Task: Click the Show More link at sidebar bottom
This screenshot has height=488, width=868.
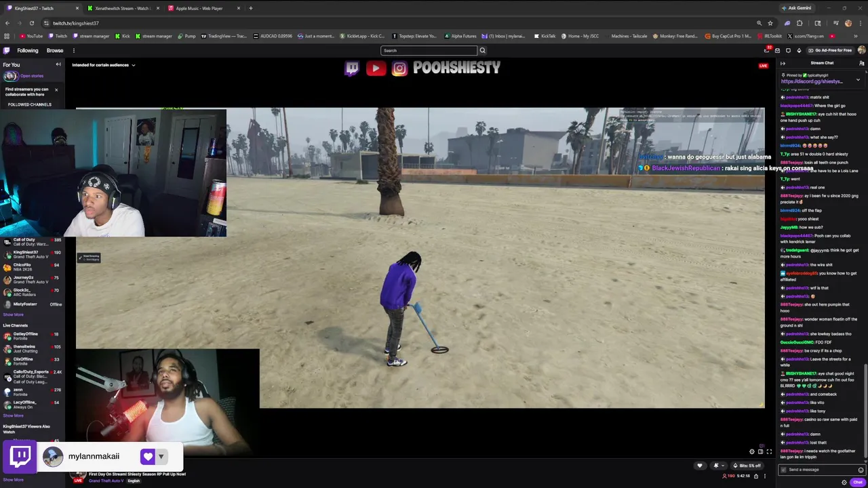Action: (13, 480)
